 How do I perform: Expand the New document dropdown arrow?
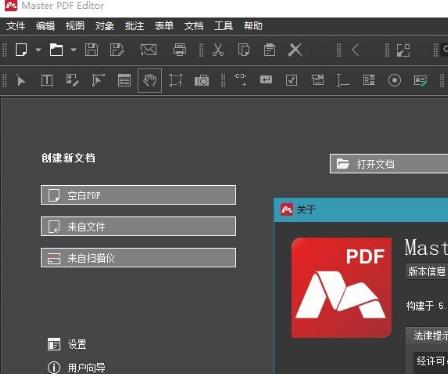pyautogui.click(x=38, y=50)
